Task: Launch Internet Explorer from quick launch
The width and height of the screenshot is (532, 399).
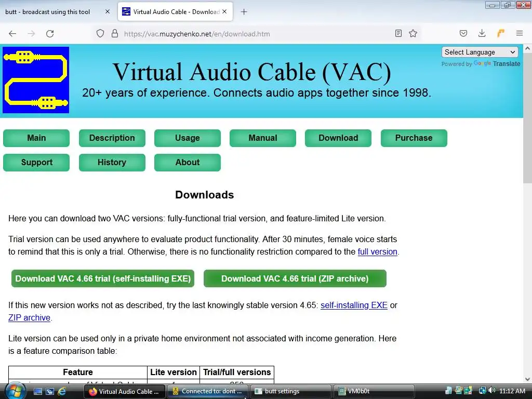Action: pyautogui.click(x=62, y=392)
